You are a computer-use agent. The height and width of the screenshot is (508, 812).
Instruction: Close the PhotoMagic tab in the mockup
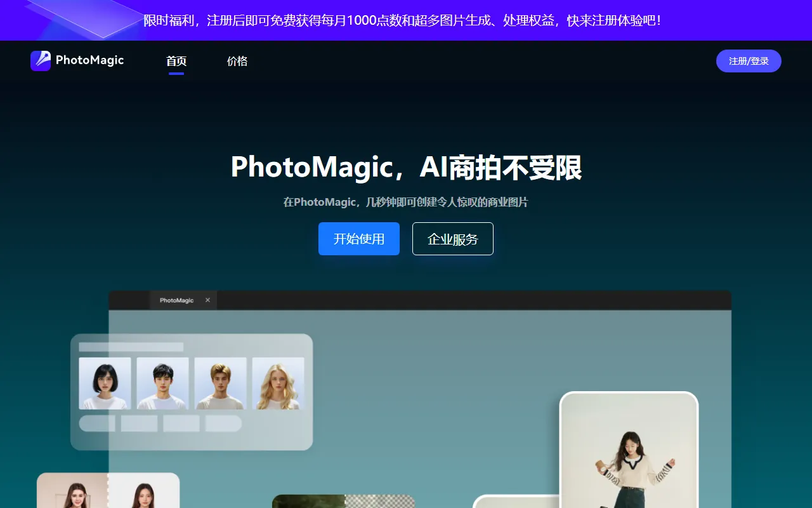point(207,300)
